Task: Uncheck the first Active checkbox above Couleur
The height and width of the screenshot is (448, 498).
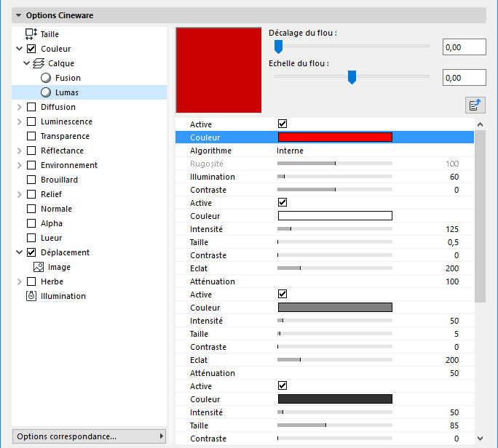Action: [x=282, y=124]
